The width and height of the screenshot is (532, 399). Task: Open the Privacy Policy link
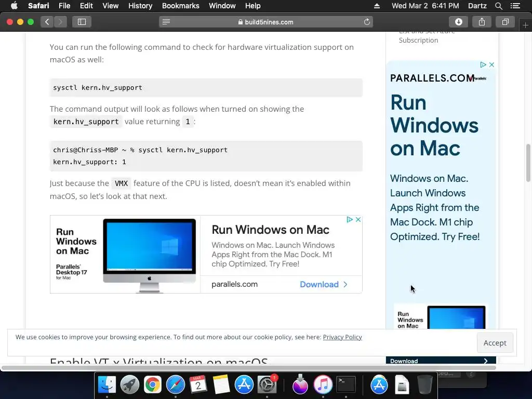coord(342,337)
